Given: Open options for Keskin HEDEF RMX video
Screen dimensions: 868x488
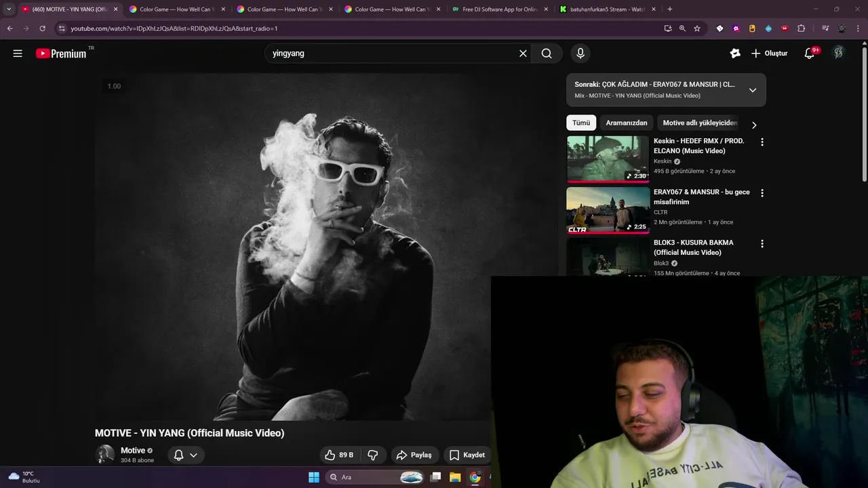Looking at the screenshot, I should (762, 142).
